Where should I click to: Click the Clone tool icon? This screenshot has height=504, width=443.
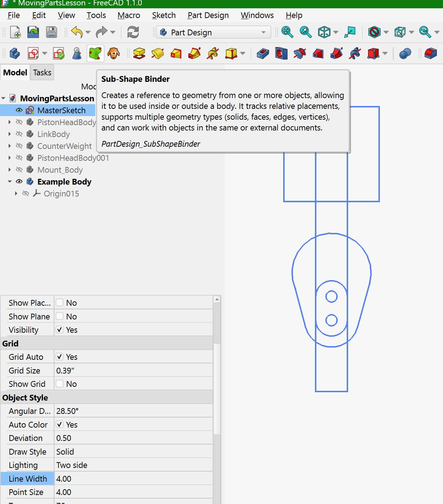[114, 54]
